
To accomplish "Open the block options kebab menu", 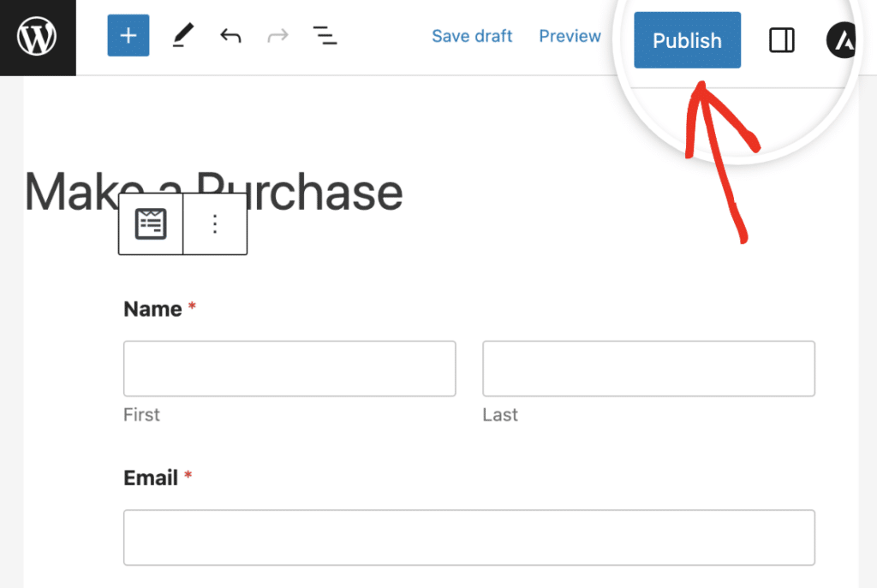I will click(x=214, y=223).
